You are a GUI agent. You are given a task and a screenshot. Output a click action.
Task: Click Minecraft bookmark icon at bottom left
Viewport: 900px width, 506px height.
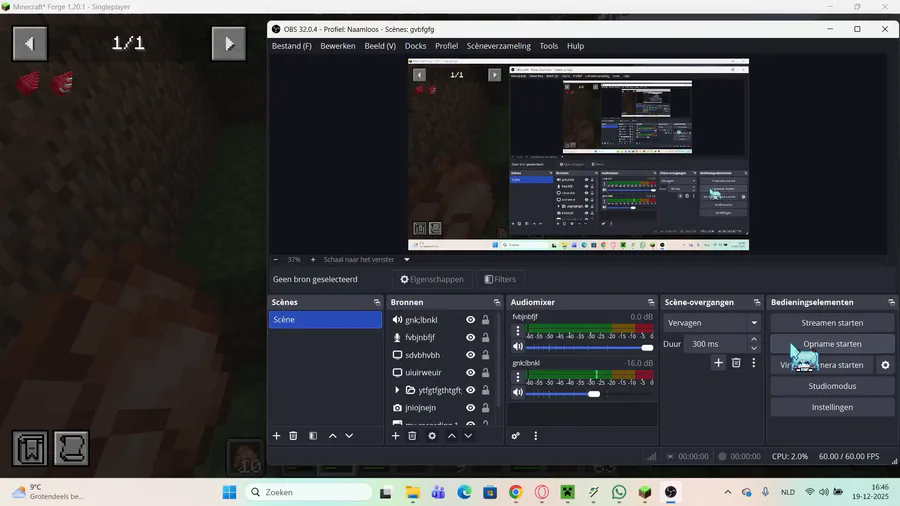[30, 448]
